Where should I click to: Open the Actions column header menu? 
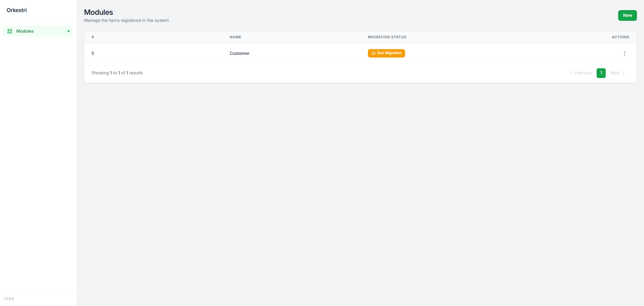620,37
